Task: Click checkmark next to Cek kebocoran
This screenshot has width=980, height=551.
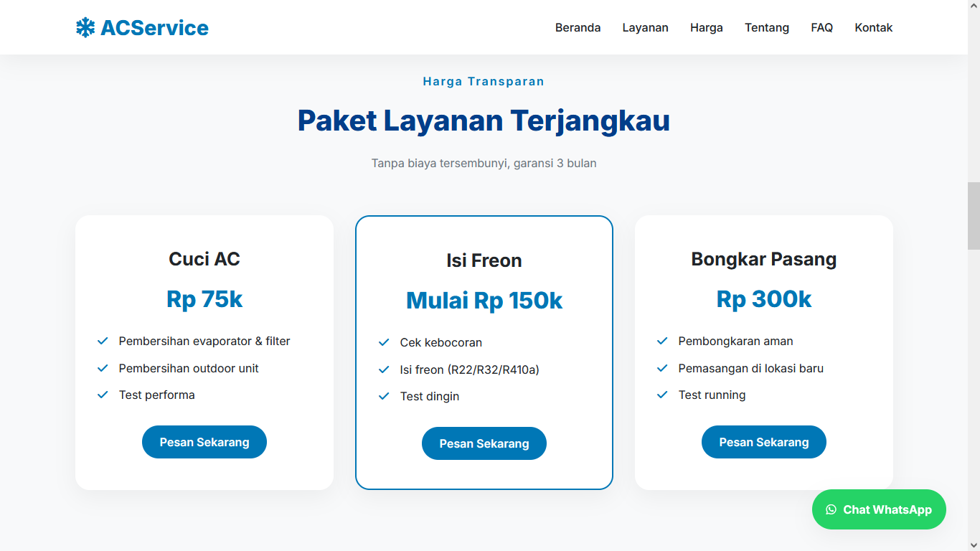Action: pos(384,342)
